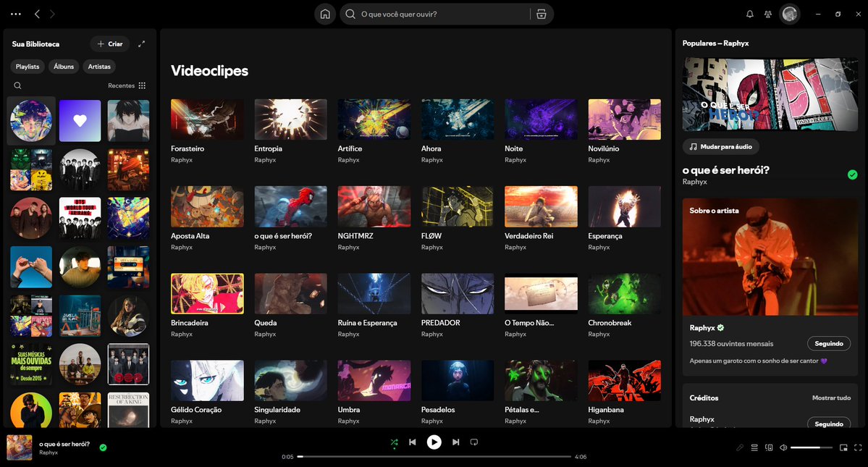Viewport: 868px width, 467px height.
Task: Click 196.338 ouvintes mensais text
Action: point(731,344)
